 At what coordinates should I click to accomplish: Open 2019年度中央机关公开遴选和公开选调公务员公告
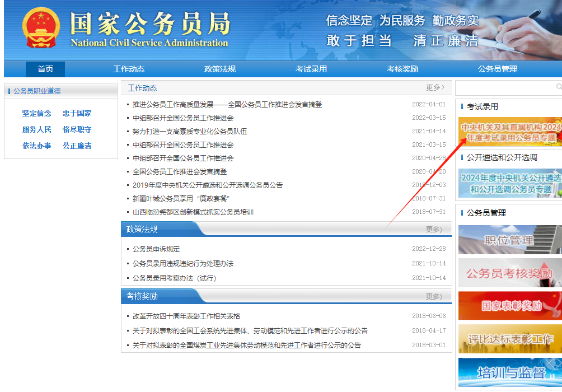tap(208, 185)
